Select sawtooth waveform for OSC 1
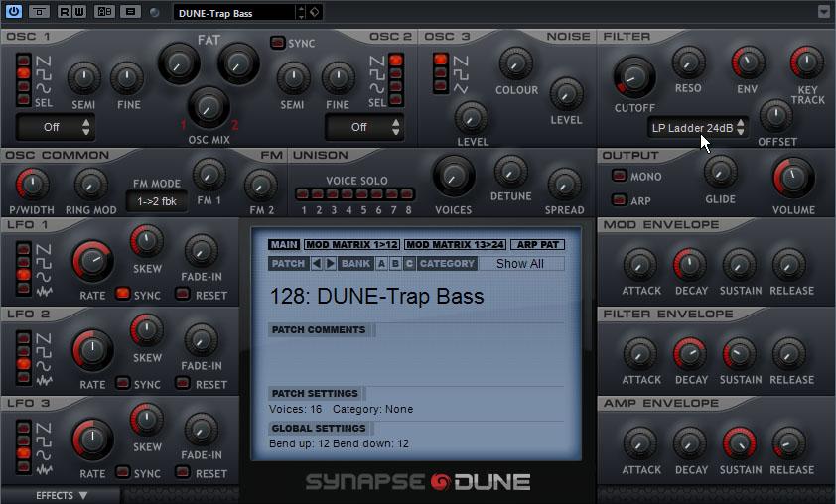 coord(23,61)
